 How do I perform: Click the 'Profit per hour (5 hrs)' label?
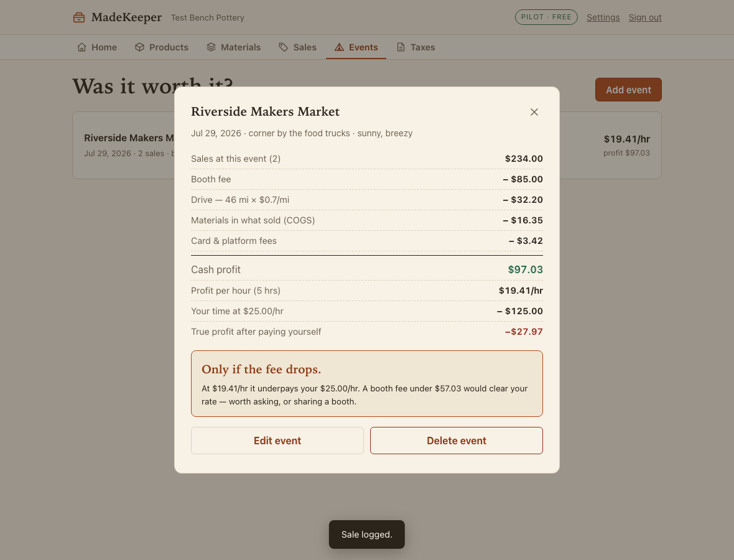[x=236, y=291]
